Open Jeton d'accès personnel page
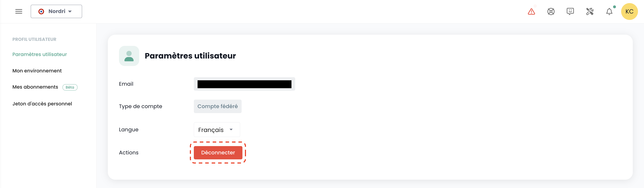Screen dimensions: 644x188 point(42,104)
